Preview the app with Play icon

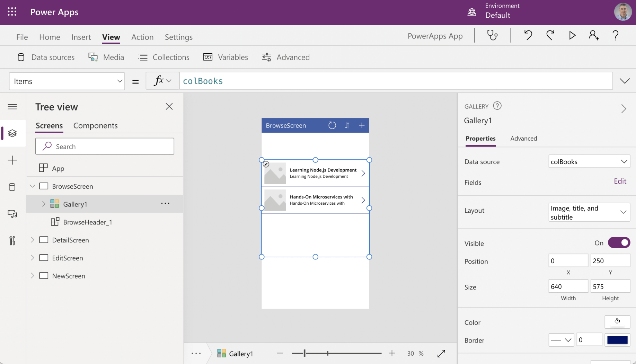(572, 35)
